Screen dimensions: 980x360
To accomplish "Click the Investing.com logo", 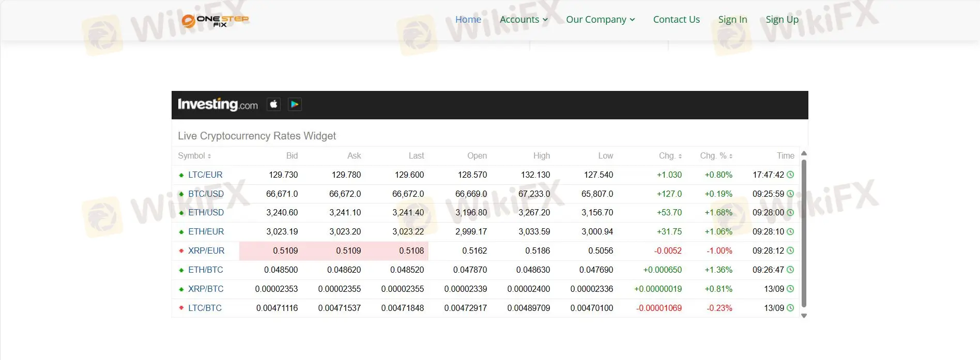I will tap(218, 104).
